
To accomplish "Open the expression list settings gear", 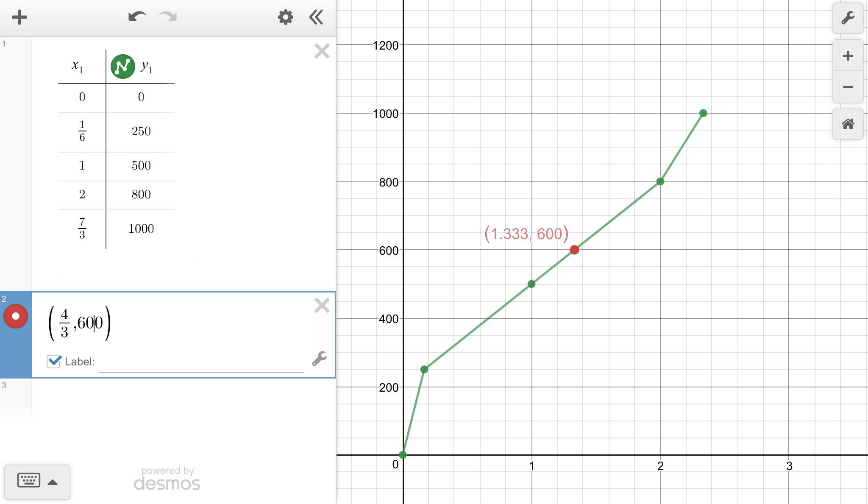I will (x=285, y=17).
